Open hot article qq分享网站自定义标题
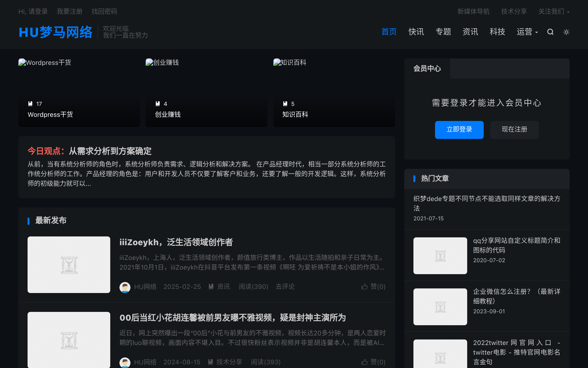This screenshot has width=588, height=368. pyautogui.click(x=517, y=245)
